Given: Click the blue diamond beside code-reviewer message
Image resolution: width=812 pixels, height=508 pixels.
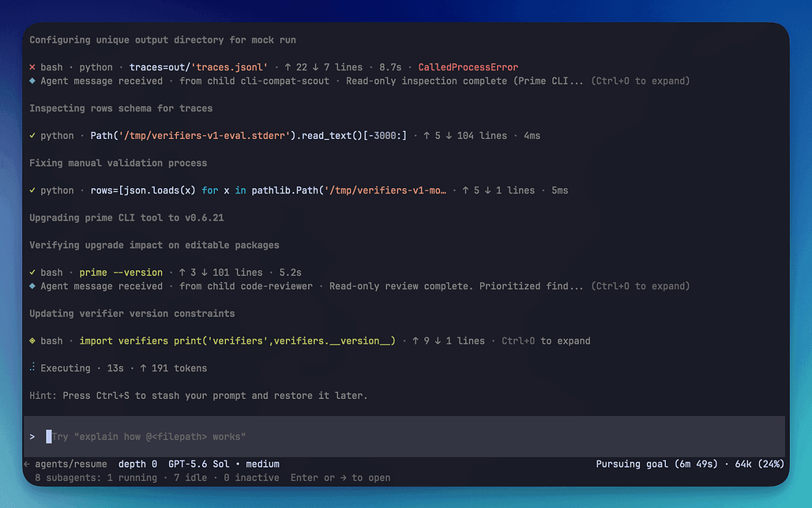Looking at the screenshot, I should (x=32, y=286).
